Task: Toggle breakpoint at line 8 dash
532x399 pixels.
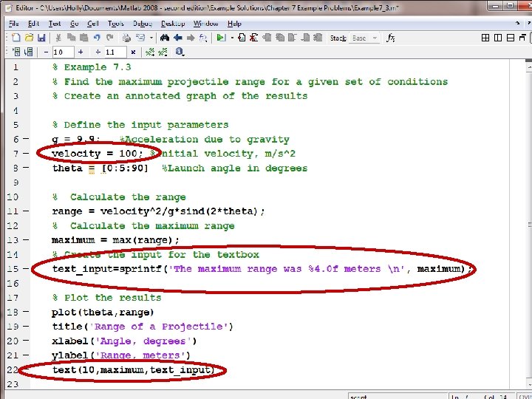Action: (x=26, y=168)
